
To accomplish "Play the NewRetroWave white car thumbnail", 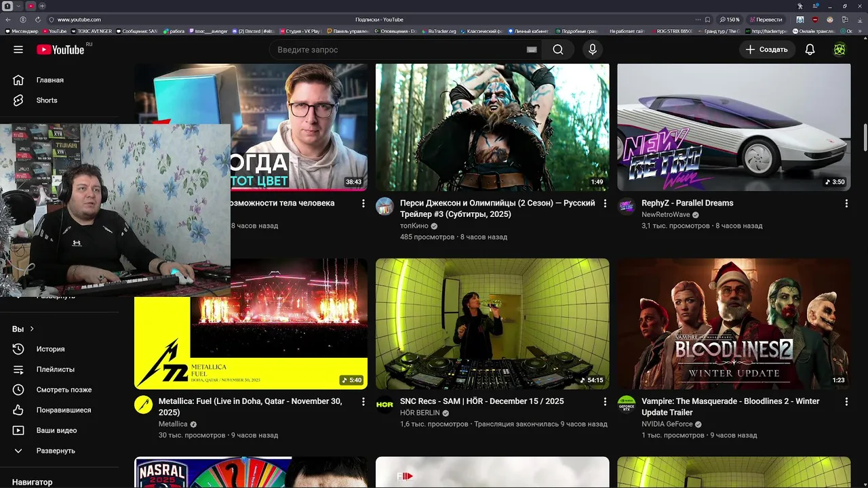I will coord(734,127).
